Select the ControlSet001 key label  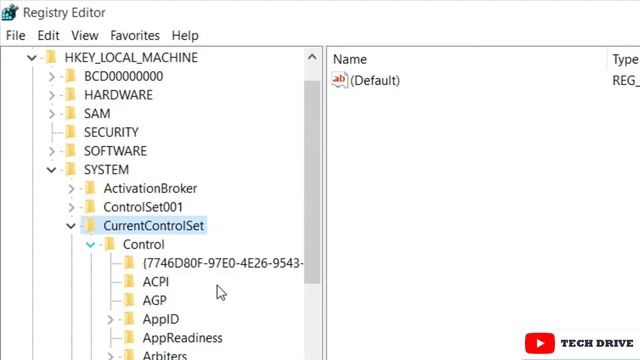tap(143, 207)
